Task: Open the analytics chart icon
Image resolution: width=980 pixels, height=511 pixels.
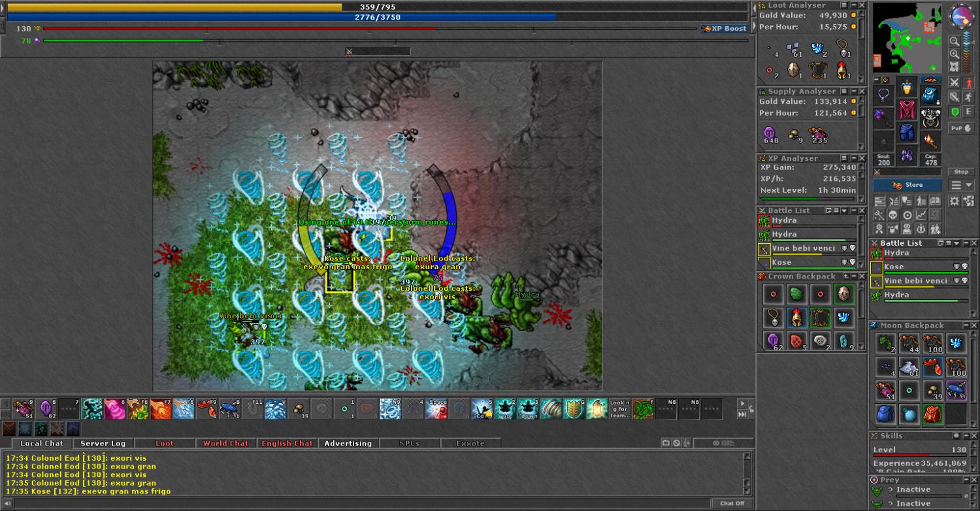Action: tap(921, 215)
